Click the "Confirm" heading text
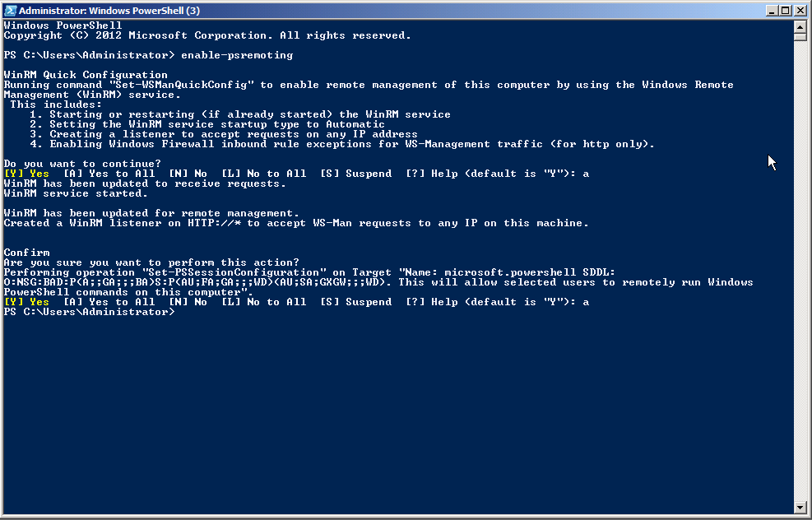Screen dimensions: 812x520 click(x=26, y=253)
